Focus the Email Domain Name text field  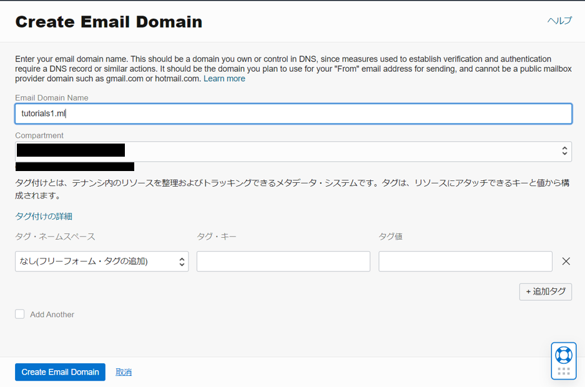pos(293,113)
